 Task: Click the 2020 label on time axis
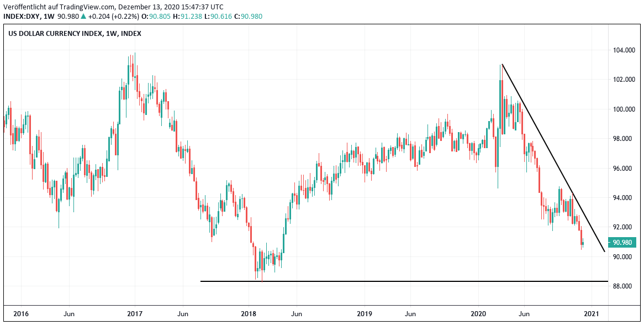pos(478,314)
